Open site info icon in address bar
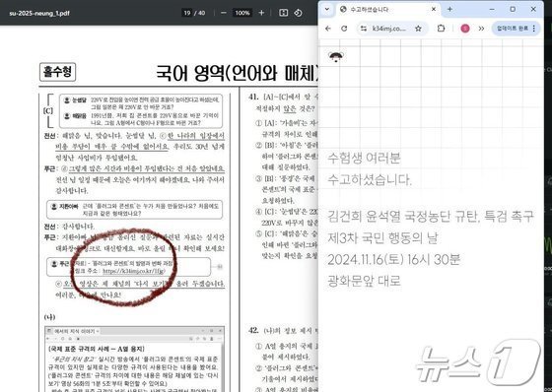The height and width of the screenshot is (392, 552). point(364,29)
